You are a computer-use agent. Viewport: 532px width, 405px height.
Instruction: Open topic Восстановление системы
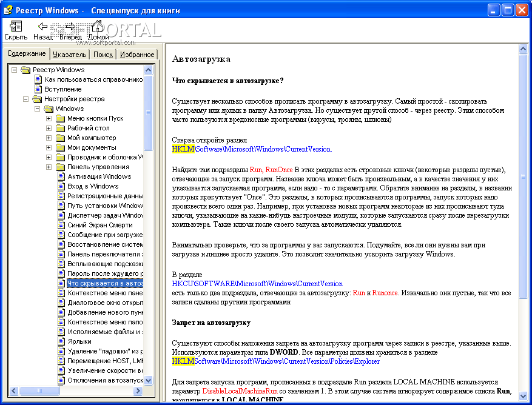tap(105, 244)
